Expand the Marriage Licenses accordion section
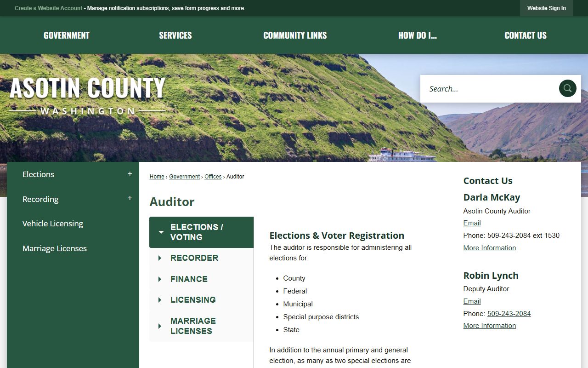 coord(201,326)
